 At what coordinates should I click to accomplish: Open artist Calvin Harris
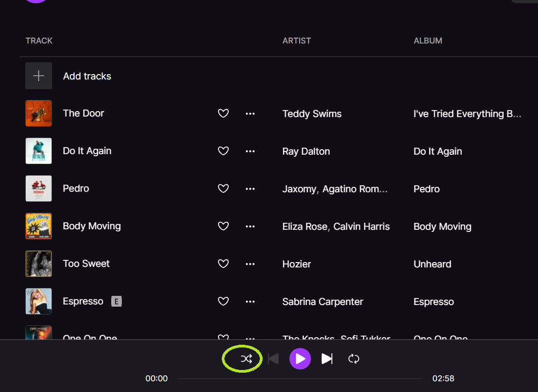coord(362,227)
